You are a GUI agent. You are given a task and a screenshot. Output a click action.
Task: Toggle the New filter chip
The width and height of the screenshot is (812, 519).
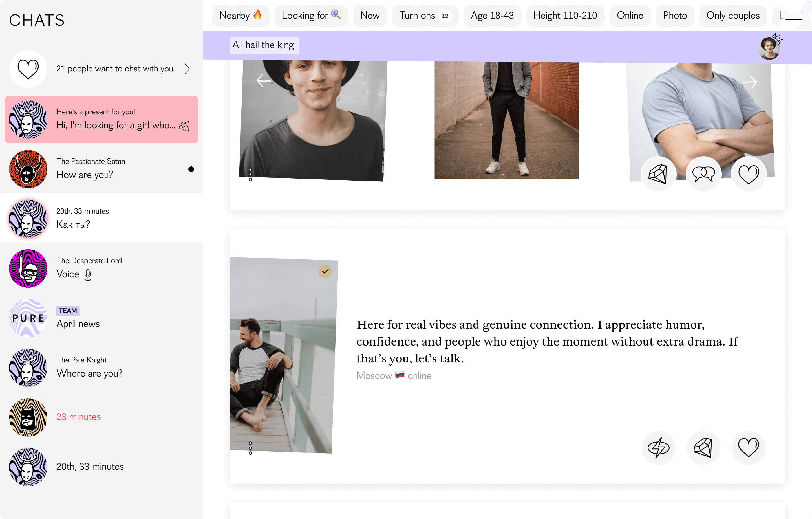(x=370, y=16)
